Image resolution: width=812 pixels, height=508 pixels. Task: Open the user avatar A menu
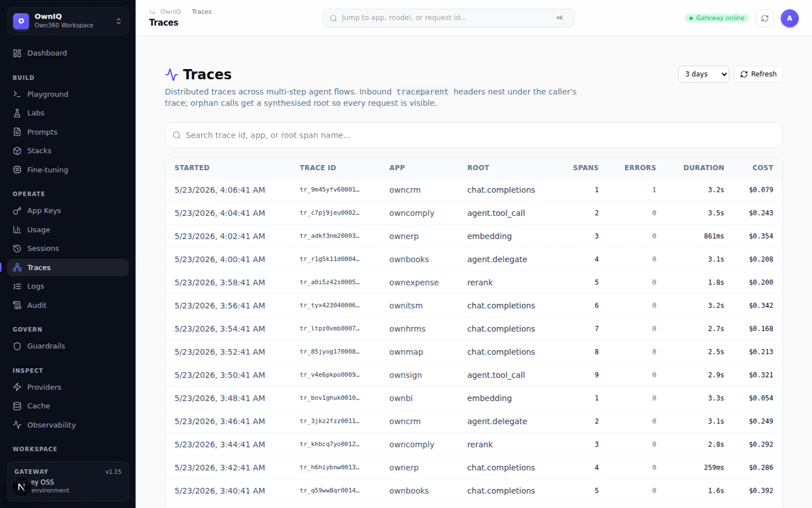(789, 18)
